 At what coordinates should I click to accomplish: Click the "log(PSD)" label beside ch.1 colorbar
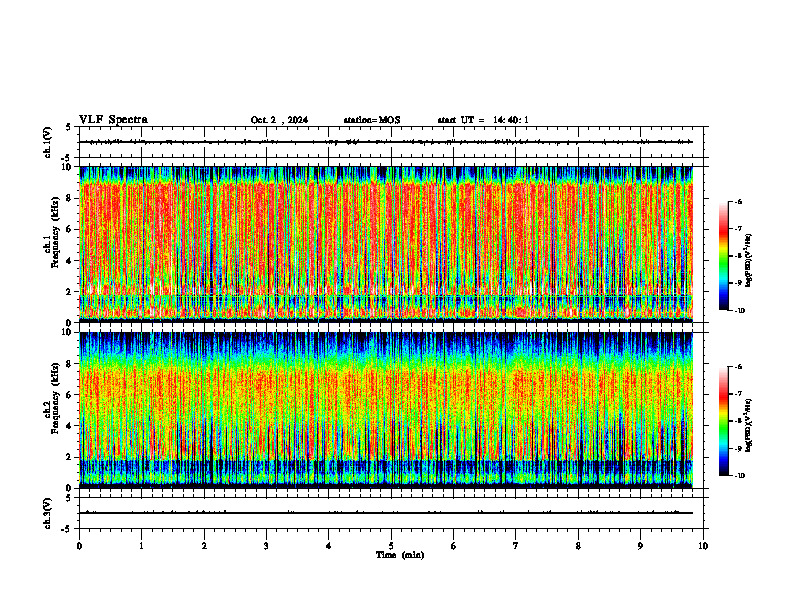coord(749,261)
